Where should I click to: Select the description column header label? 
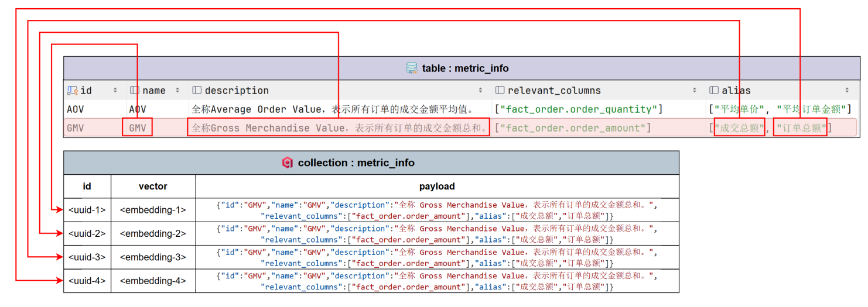coord(237,91)
